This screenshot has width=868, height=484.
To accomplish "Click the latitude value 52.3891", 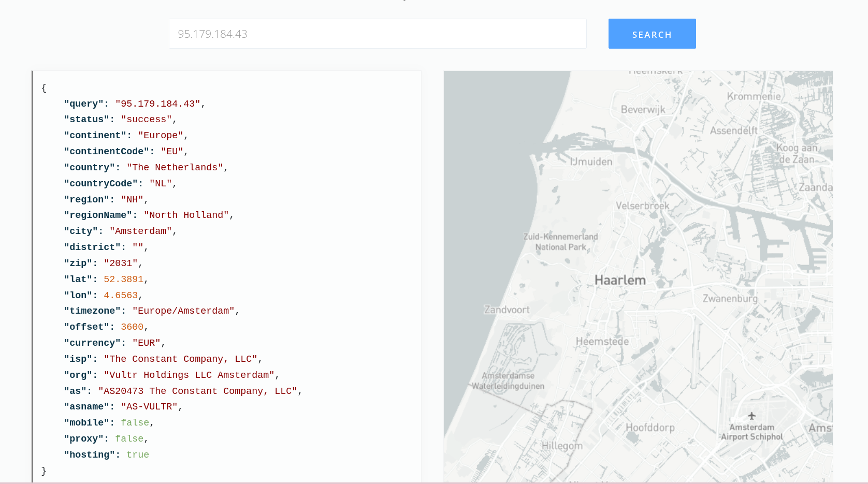I will point(123,280).
